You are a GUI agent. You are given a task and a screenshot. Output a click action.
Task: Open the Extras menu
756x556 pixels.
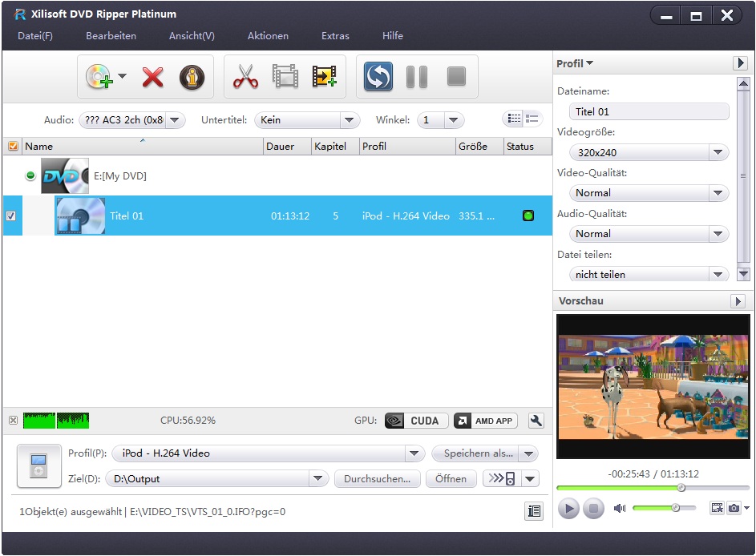point(335,36)
